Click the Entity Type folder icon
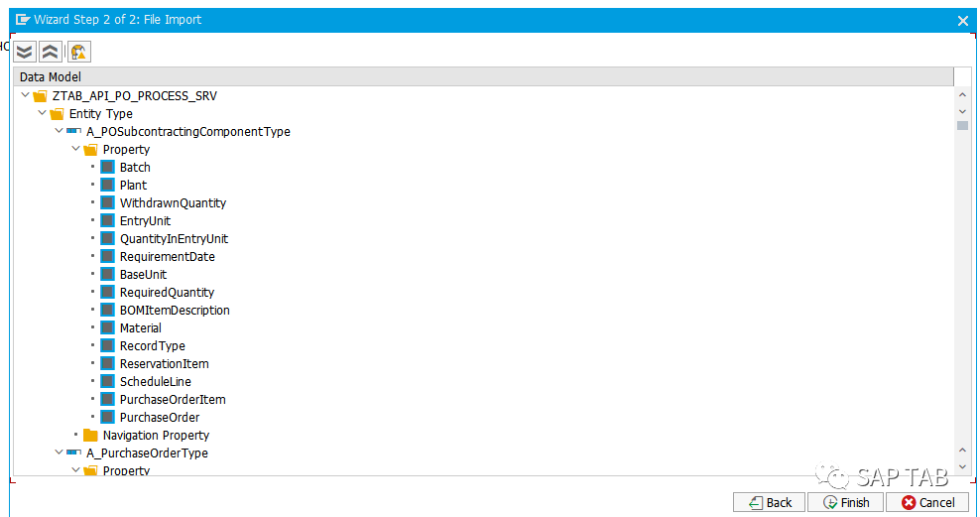 (x=57, y=114)
